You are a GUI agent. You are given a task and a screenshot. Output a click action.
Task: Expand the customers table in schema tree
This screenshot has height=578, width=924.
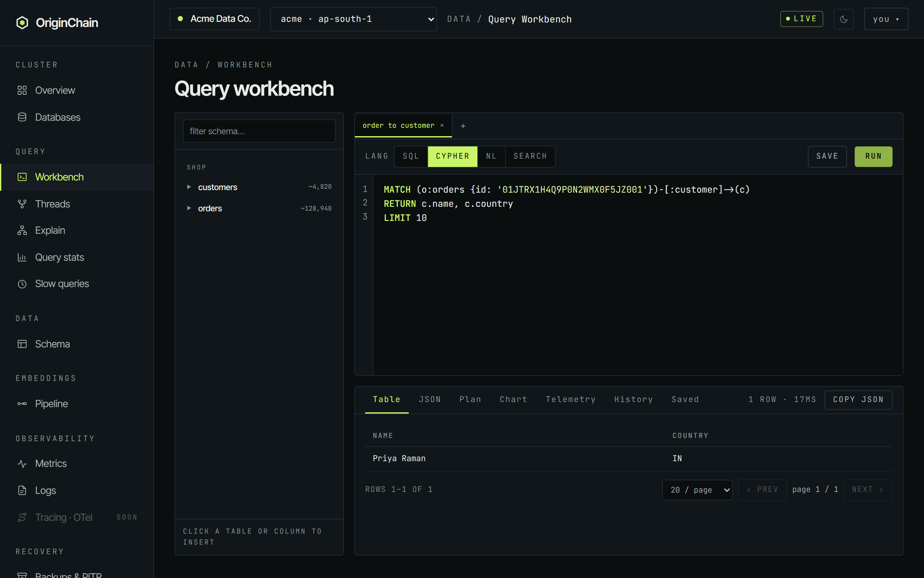point(189,187)
